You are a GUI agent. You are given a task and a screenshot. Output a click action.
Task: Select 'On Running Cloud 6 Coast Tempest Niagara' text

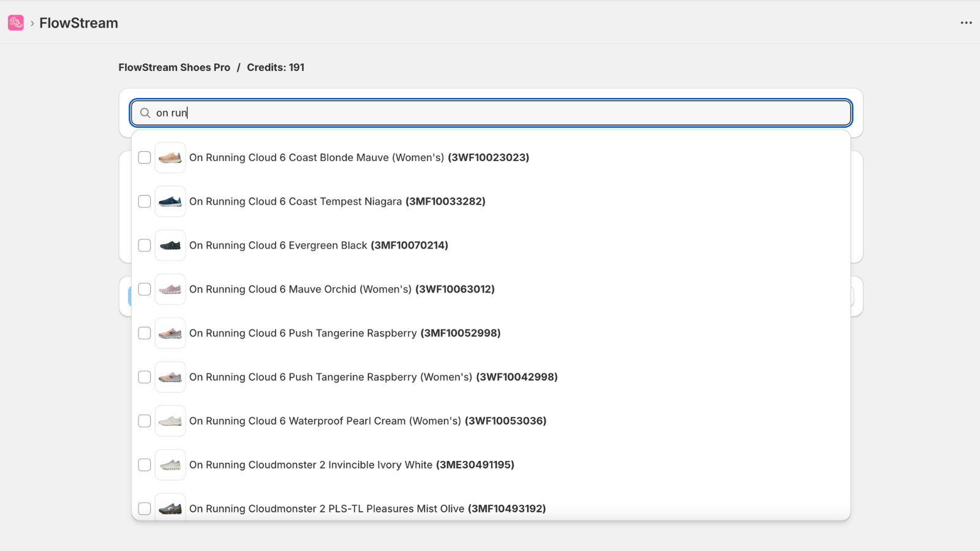click(x=296, y=201)
